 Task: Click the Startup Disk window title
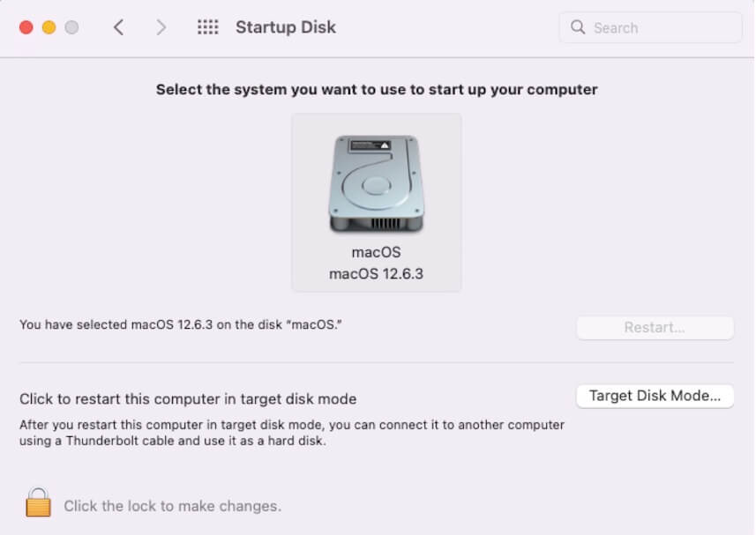coord(285,26)
